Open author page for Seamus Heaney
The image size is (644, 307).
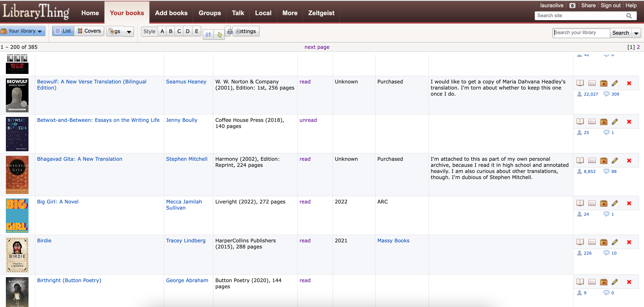(x=186, y=82)
